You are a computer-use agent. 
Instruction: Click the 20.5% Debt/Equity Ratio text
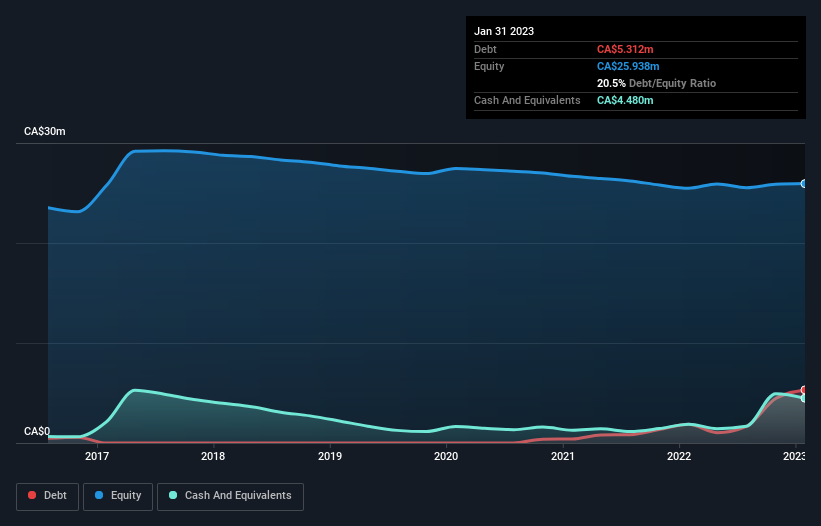(656, 83)
